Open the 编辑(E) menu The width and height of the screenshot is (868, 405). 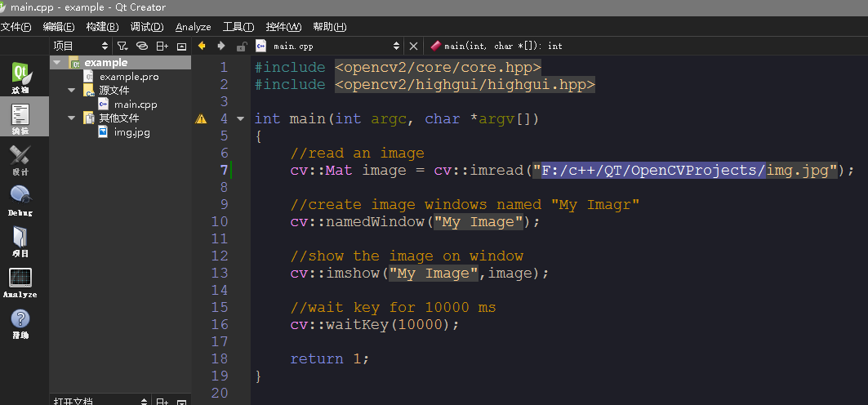click(59, 27)
